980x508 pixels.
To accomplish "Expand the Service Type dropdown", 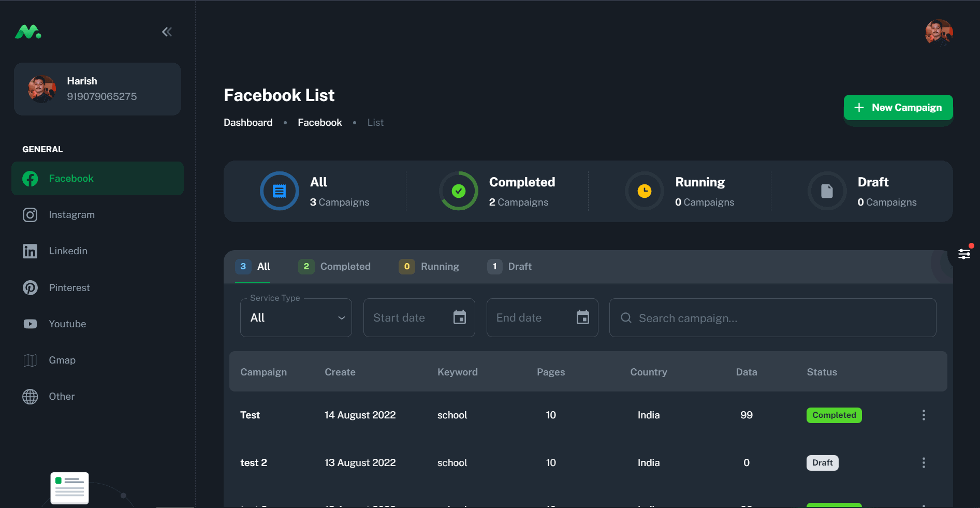I will 341,317.
